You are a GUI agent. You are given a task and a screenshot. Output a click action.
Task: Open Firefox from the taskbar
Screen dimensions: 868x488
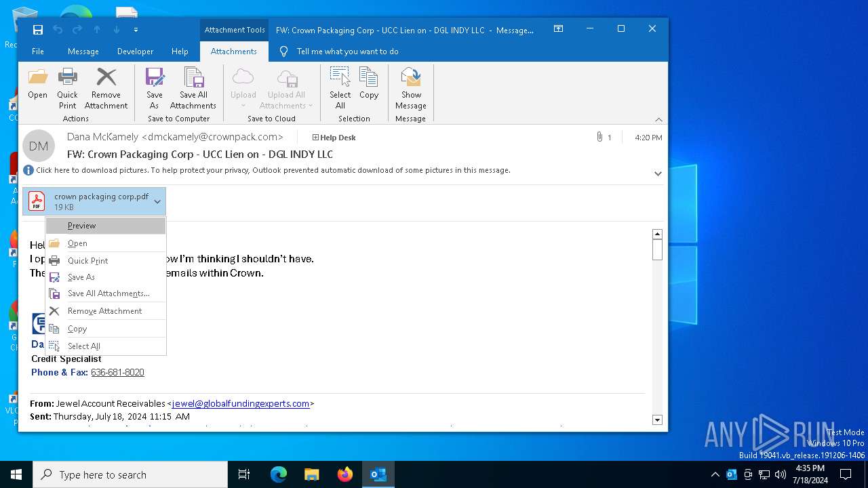(345, 474)
